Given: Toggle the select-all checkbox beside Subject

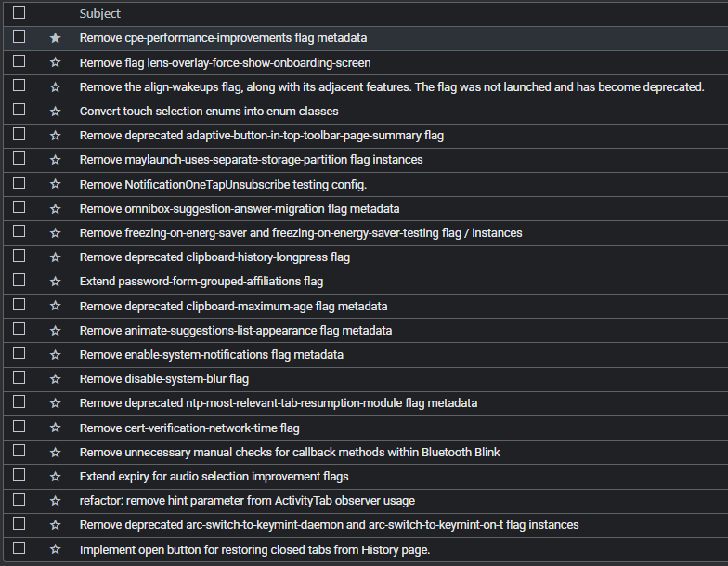Looking at the screenshot, I should pos(19,13).
